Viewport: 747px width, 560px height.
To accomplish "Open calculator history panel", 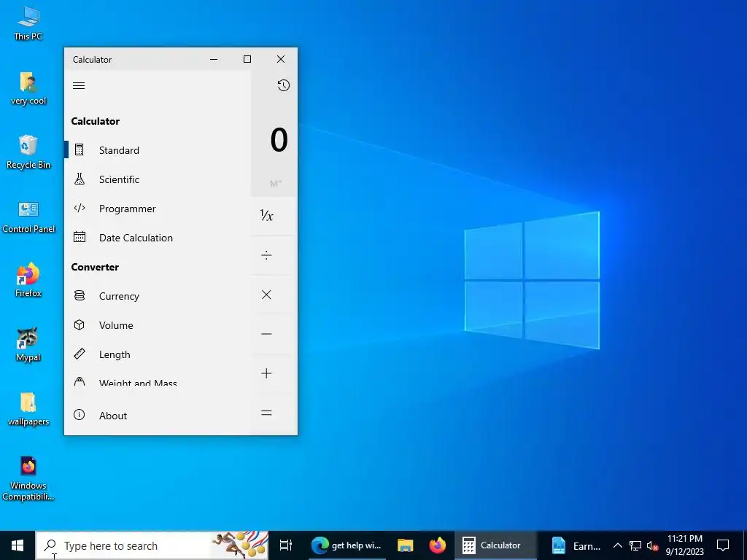I will pyautogui.click(x=284, y=85).
